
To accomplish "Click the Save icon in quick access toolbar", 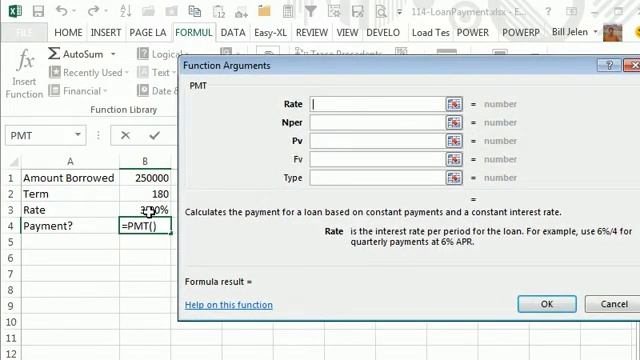I will [38, 11].
